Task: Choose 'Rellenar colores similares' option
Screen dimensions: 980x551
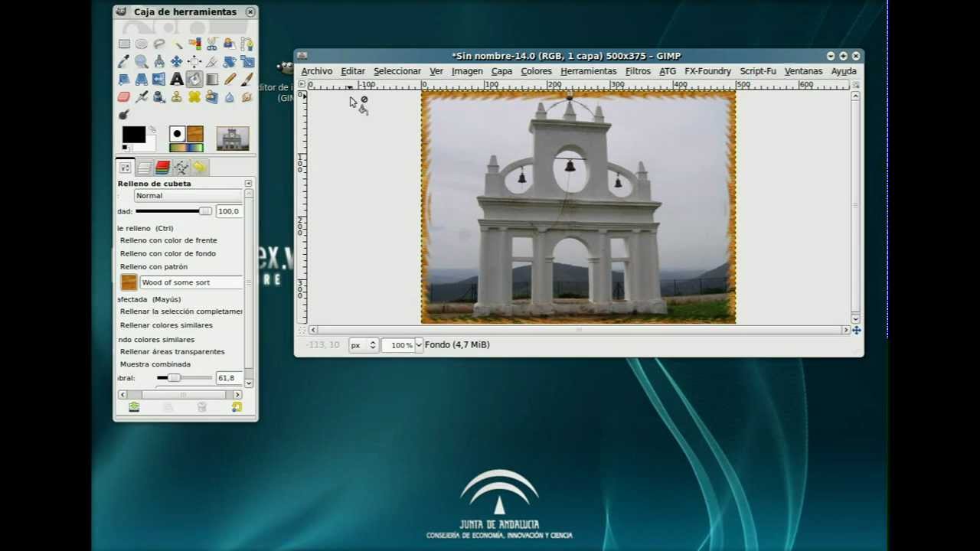Action: click(x=166, y=325)
